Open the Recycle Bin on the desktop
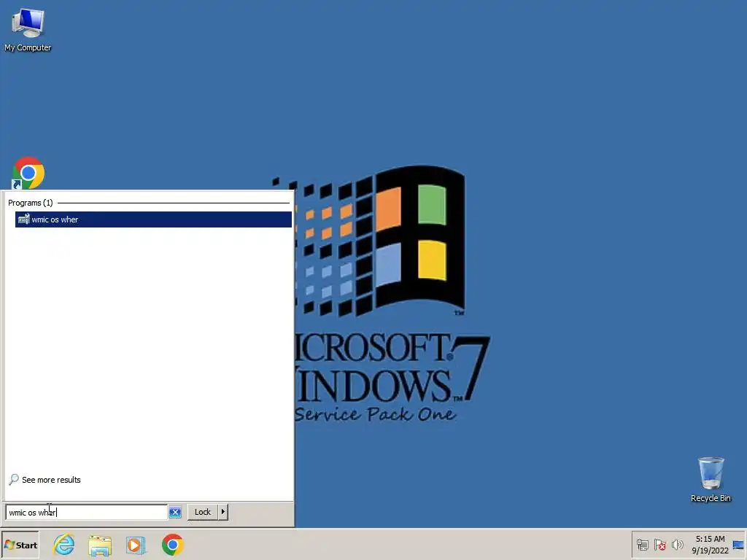Screen dimensions: 747x560 tap(711, 480)
